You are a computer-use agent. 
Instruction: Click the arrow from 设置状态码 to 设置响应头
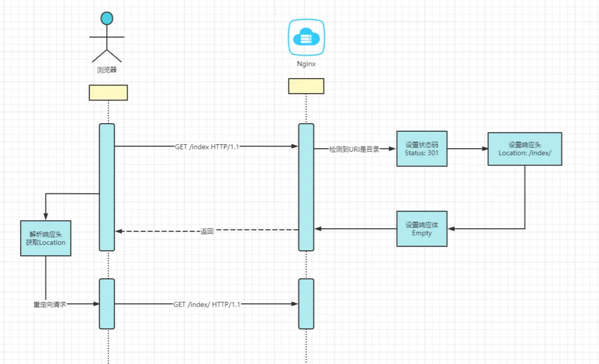pyautogui.click(x=467, y=149)
